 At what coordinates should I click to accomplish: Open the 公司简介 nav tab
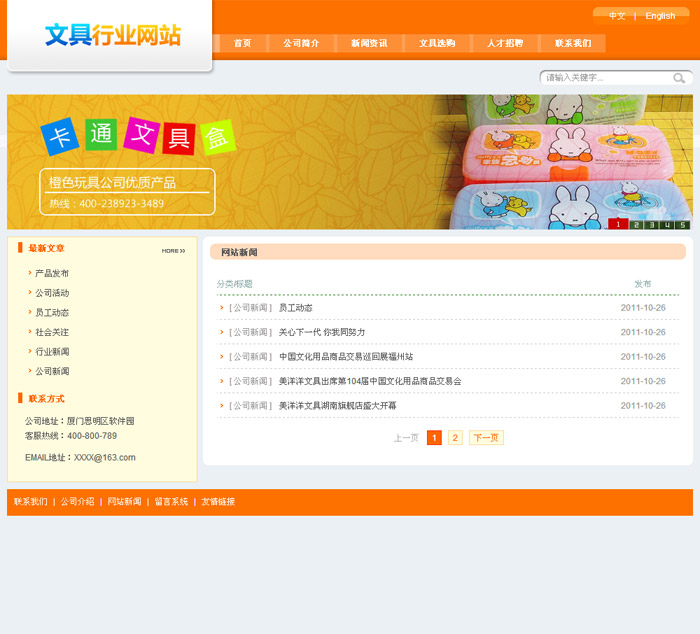301,43
